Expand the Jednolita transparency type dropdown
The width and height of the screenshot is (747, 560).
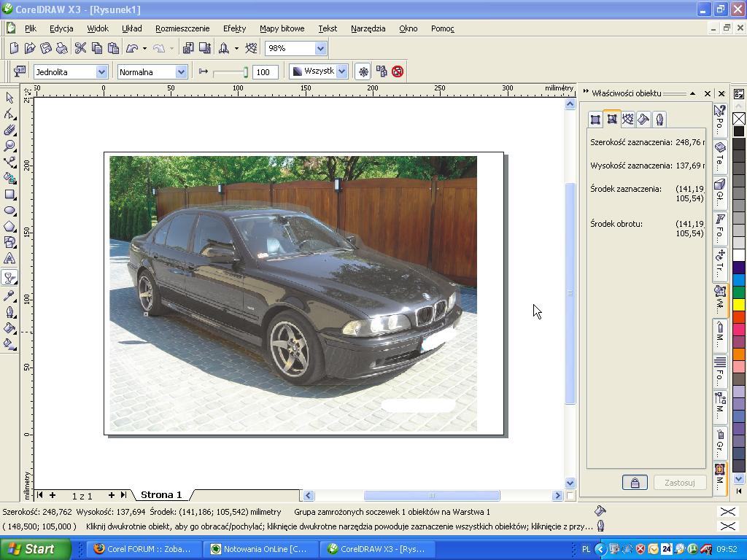[x=101, y=71]
